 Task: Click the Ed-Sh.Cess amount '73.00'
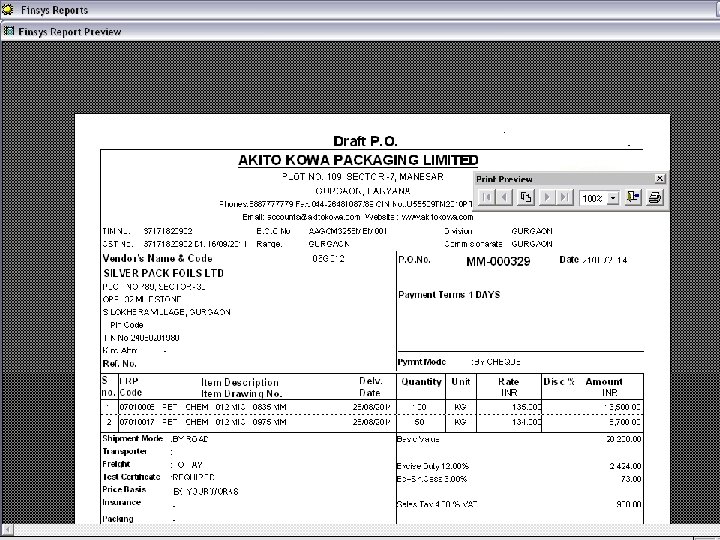(631, 479)
